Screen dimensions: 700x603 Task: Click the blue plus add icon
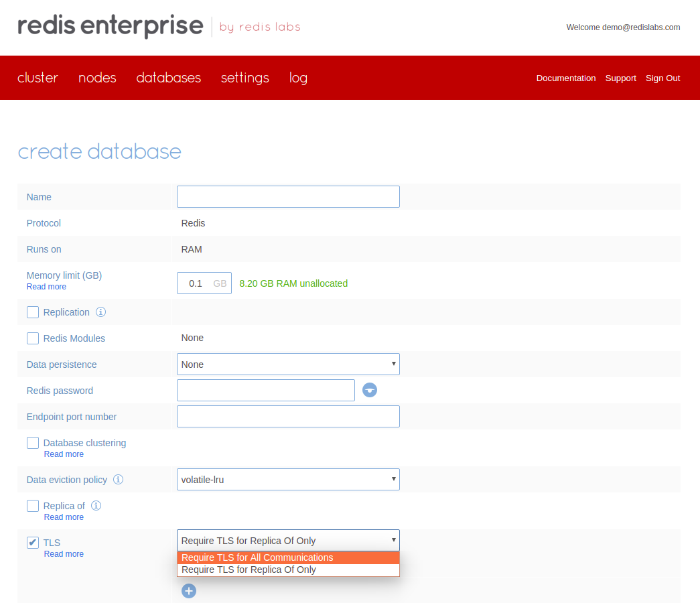[x=189, y=591]
